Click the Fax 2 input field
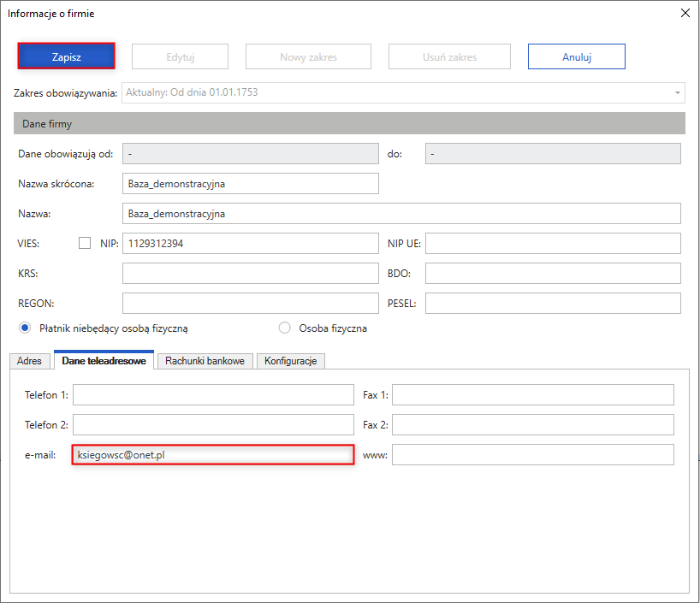The height and width of the screenshot is (603, 700). [533, 424]
